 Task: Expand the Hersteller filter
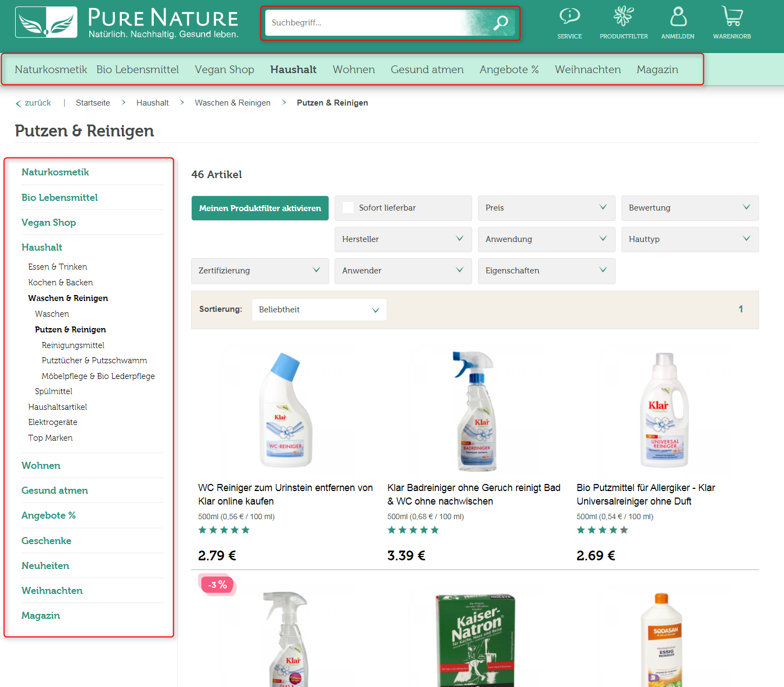pos(403,239)
